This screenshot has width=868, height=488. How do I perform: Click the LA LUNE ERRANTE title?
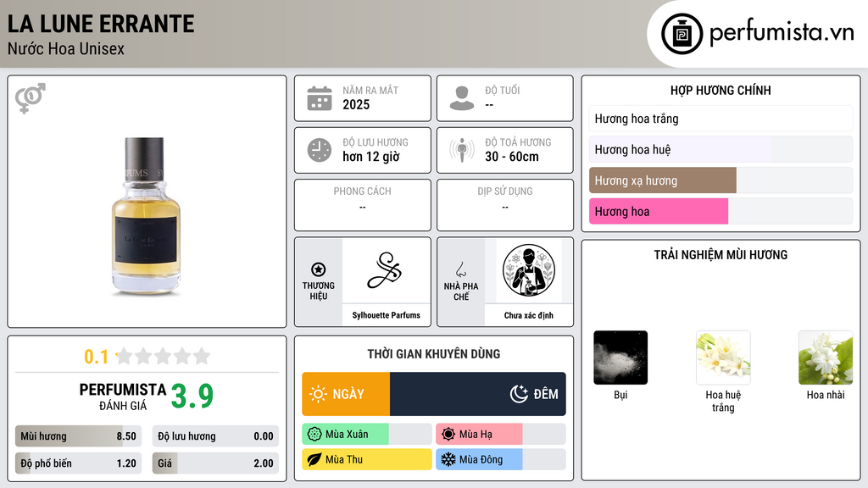pyautogui.click(x=101, y=24)
